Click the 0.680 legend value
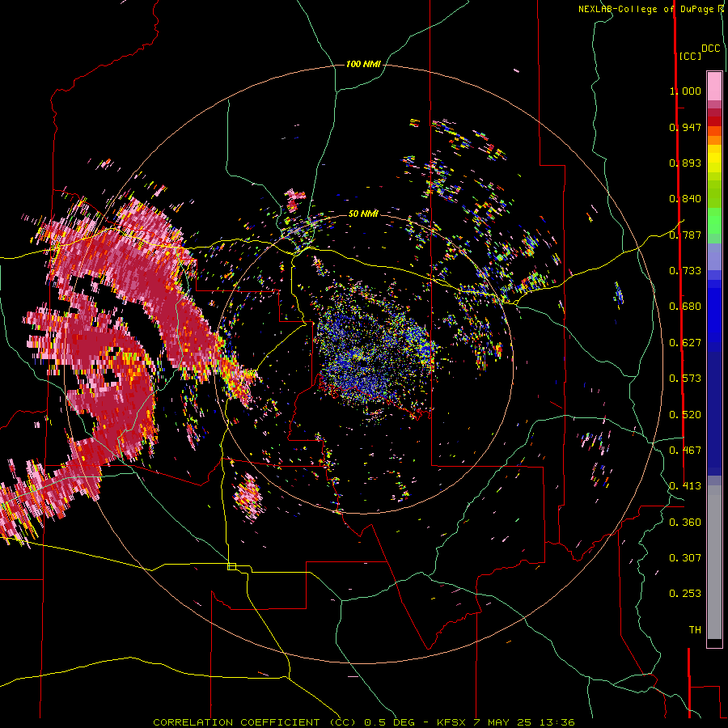This screenshot has height=728, width=728. coord(685,307)
